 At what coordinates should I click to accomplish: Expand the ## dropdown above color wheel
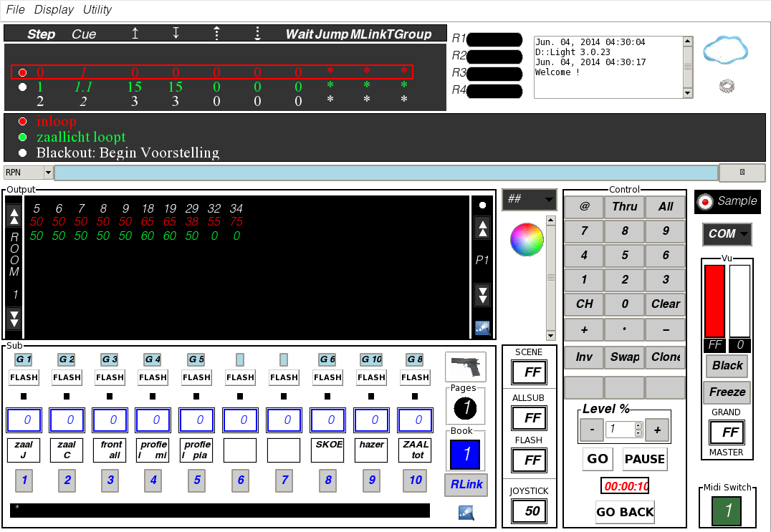point(530,200)
